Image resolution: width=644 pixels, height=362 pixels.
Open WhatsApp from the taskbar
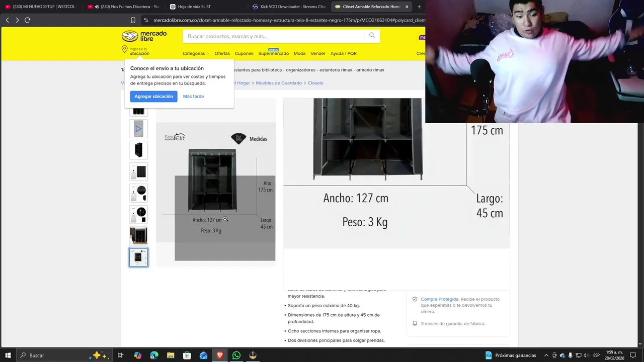click(x=236, y=355)
